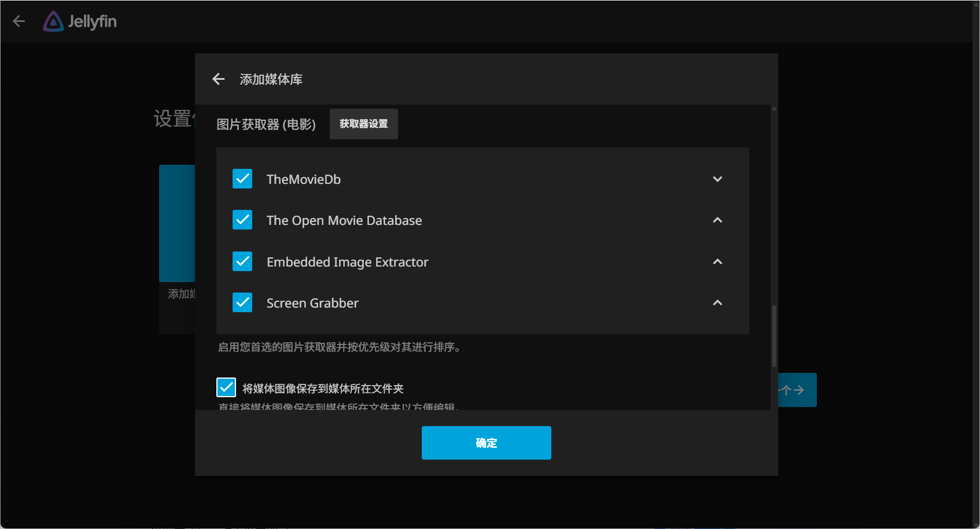Open the 获取器设置 button
The height and width of the screenshot is (529, 980).
(x=364, y=124)
